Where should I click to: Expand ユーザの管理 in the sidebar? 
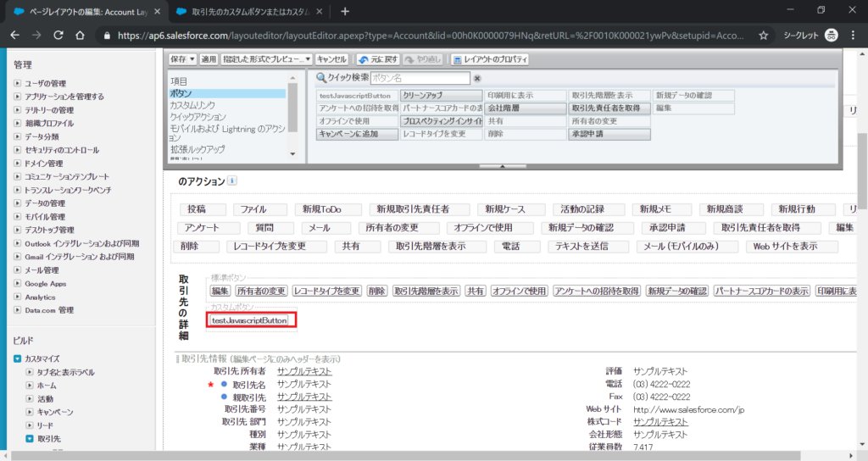tap(18, 83)
